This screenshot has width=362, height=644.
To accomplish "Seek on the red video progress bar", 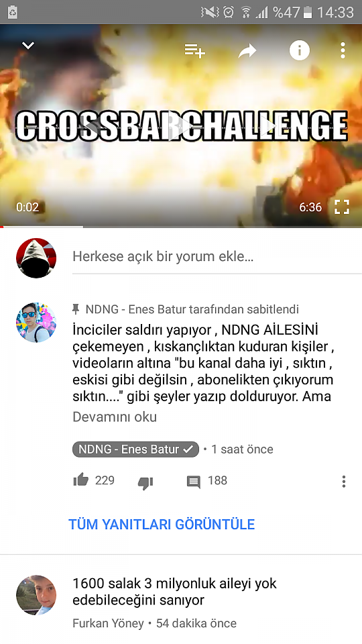I will [x=181, y=226].
